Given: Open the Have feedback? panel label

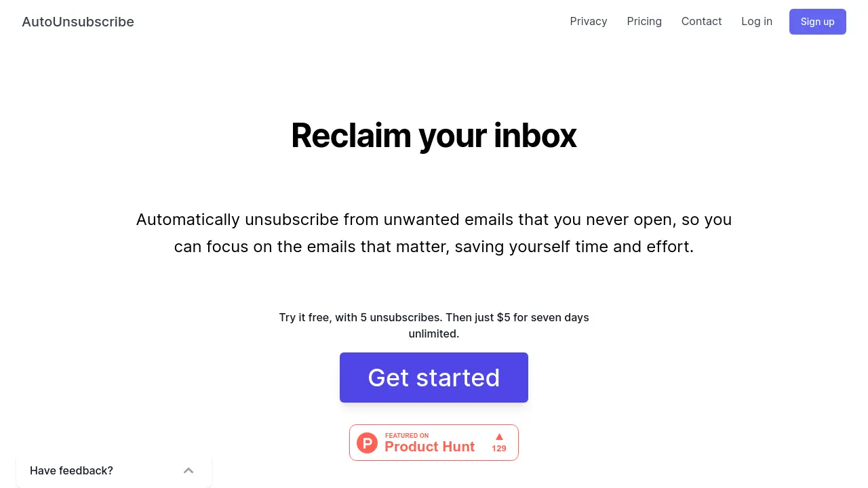Looking at the screenshot, I should (x=71, y=470).
